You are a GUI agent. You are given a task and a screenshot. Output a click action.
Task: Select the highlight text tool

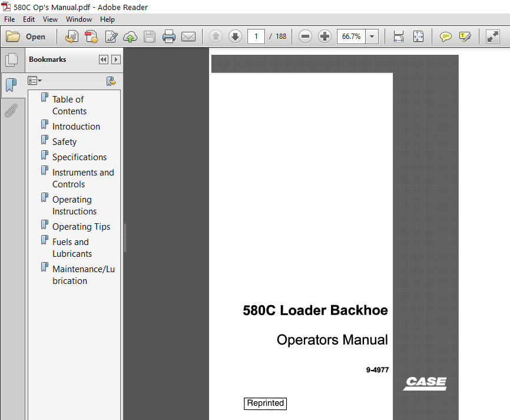(x=465, y=37)
